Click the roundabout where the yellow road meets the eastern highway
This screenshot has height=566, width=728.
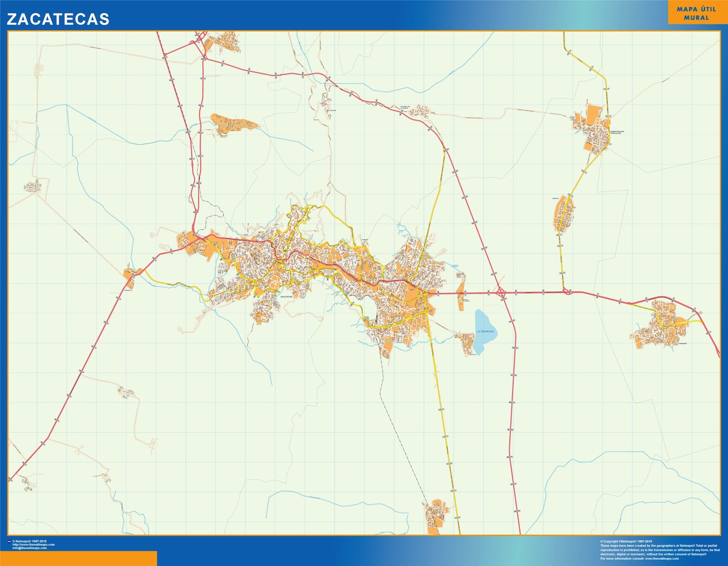(x=567, y=291)
